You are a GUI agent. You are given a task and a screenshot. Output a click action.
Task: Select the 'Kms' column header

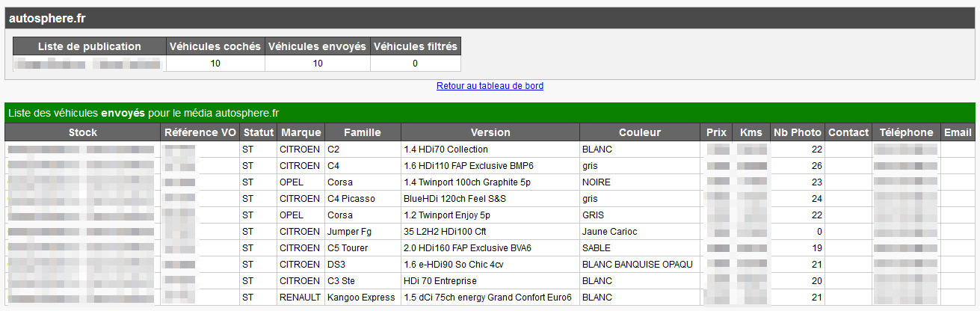click(x=751, y=132)
